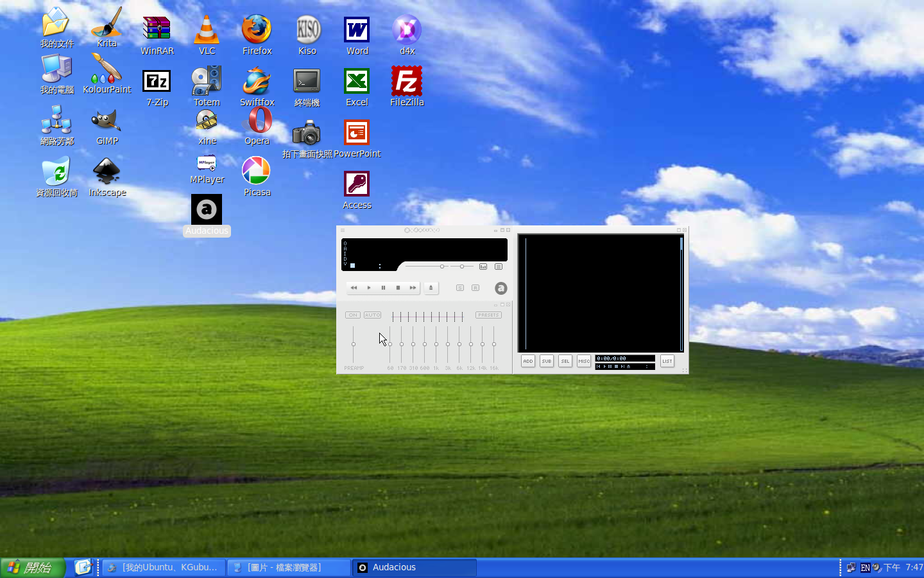Toggle the equalizer window button
This screenshot has width=924, height=578.
point(483,267)
